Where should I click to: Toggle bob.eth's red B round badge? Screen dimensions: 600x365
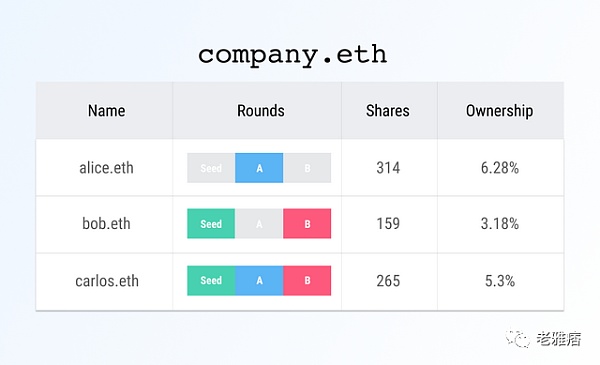307,224
